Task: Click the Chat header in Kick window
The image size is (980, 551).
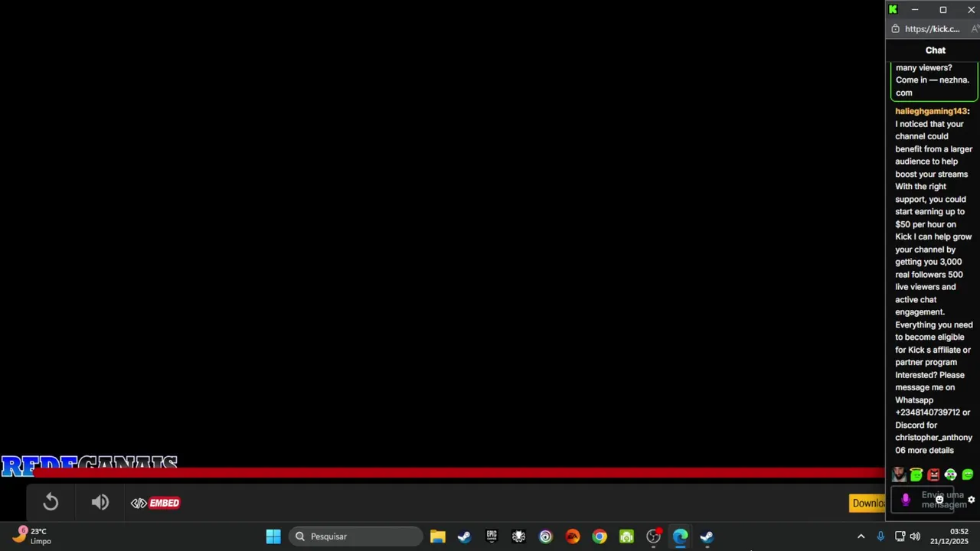Action: [x=936, y=50]
